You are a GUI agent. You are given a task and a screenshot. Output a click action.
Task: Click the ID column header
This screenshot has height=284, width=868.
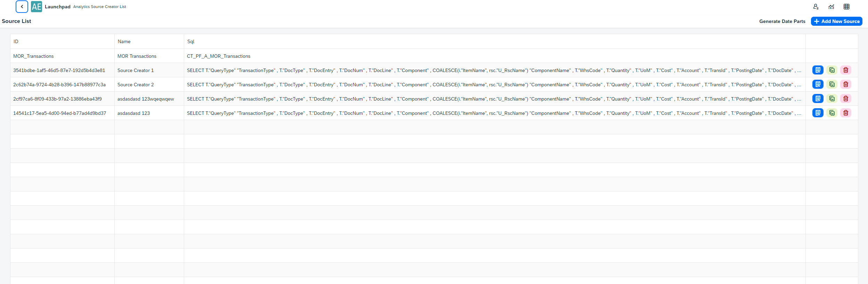(x=16, y=41)
